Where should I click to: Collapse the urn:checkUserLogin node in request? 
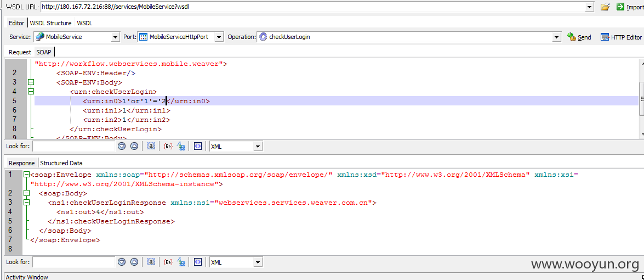click(x=30, y=92)
